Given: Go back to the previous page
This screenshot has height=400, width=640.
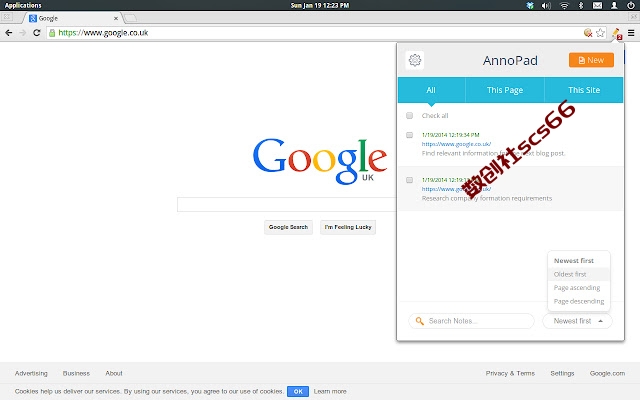Looking at the screenshot, I should [x=9, y=33].
